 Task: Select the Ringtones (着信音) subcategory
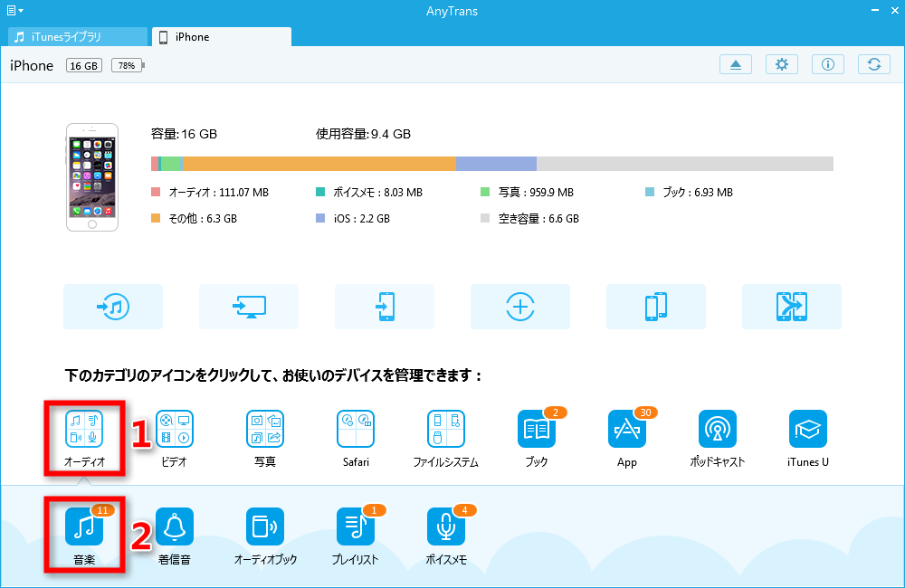[x=175, y=526]
